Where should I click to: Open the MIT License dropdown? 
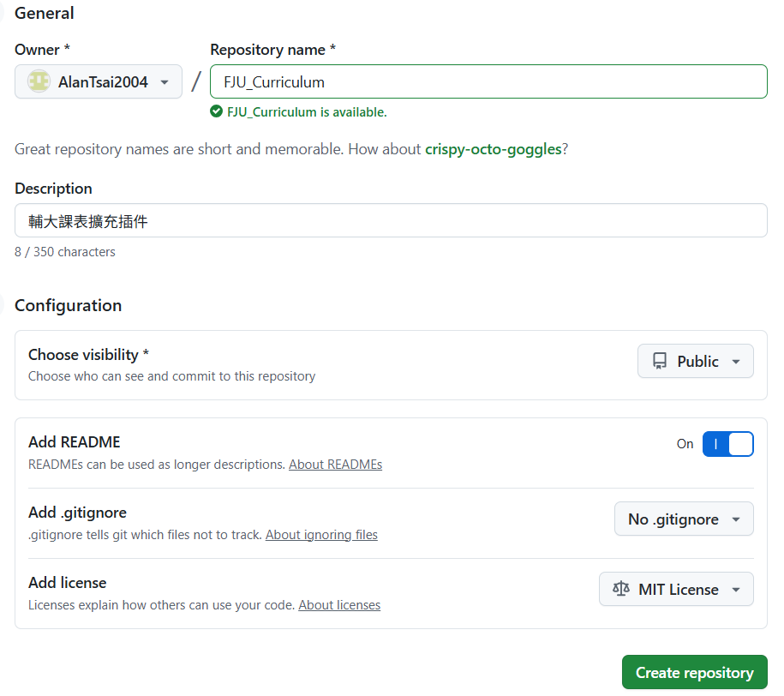click(x=676, y=589)
